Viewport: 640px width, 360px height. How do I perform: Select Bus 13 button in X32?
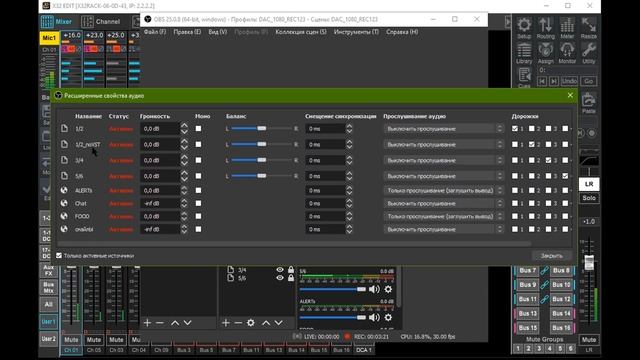[x=528, y=313]
